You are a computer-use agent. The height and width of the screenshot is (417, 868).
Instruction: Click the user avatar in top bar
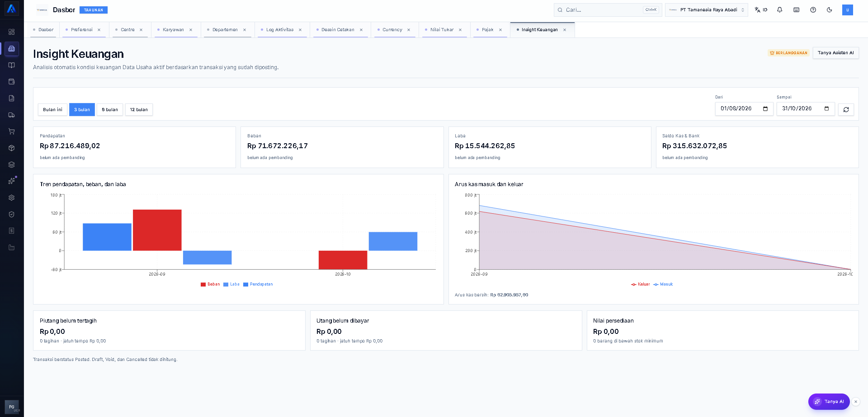[848, 9]
